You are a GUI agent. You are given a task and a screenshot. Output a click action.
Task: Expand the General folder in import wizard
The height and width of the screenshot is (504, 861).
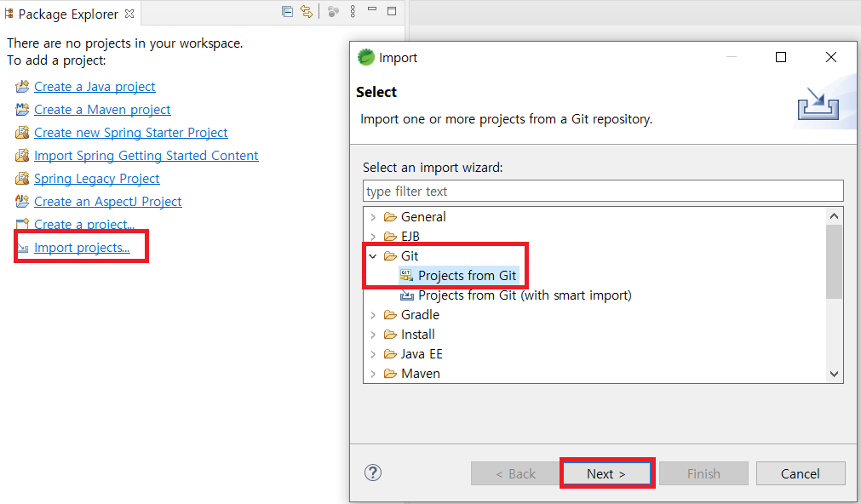coord(373,217)
